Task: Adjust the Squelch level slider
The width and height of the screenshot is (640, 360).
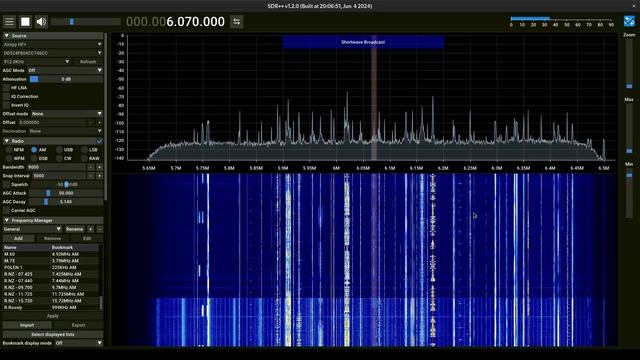Action: pyautogui.click(x=66, y=184)
